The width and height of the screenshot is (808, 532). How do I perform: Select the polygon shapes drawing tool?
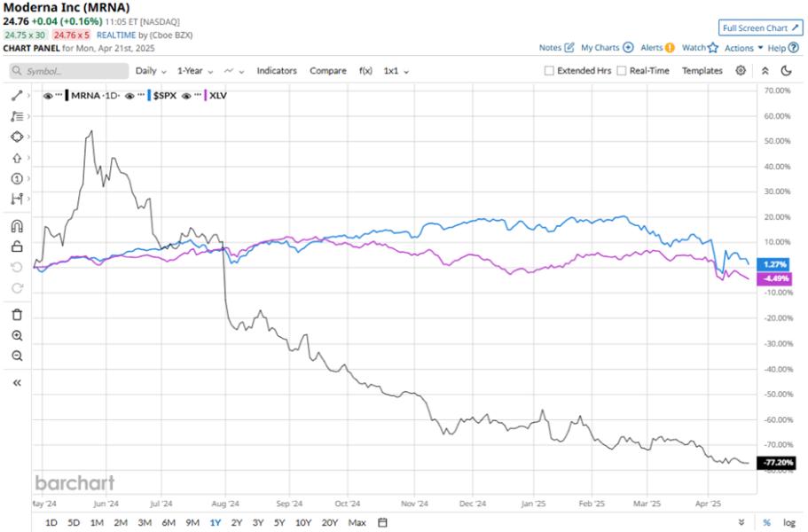[17, 137]
